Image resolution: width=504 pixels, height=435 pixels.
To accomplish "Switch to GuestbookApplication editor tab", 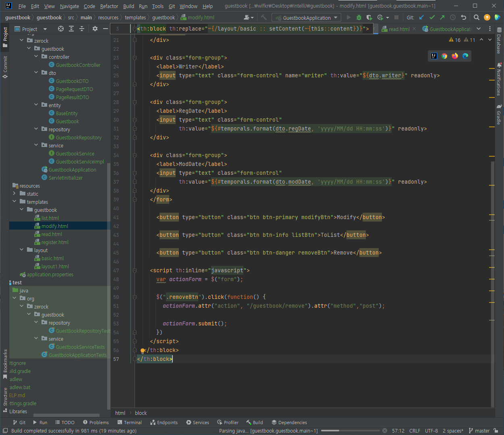I will point(446,29).
